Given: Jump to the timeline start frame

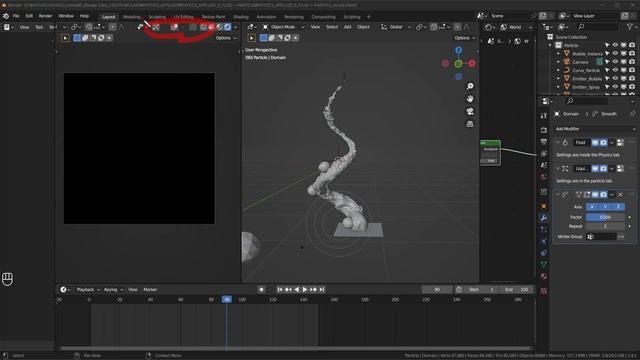Looking at the screenshot, I should [280, 289].
